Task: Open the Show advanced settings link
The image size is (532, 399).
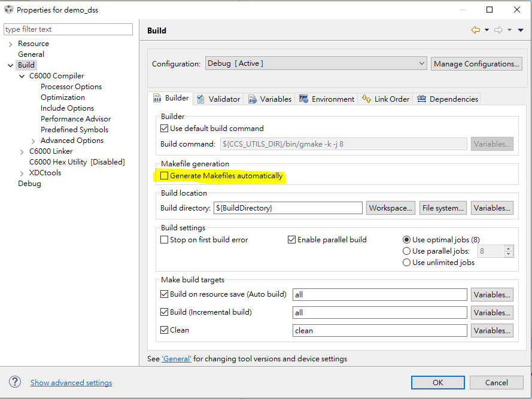Action: [x=71, y=383]
